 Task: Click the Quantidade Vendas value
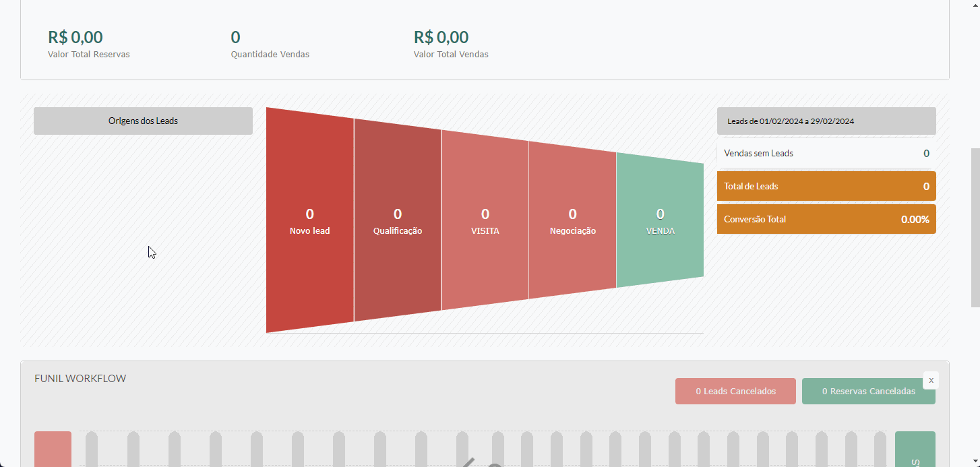pyautogui.click(x=235, y=37)
